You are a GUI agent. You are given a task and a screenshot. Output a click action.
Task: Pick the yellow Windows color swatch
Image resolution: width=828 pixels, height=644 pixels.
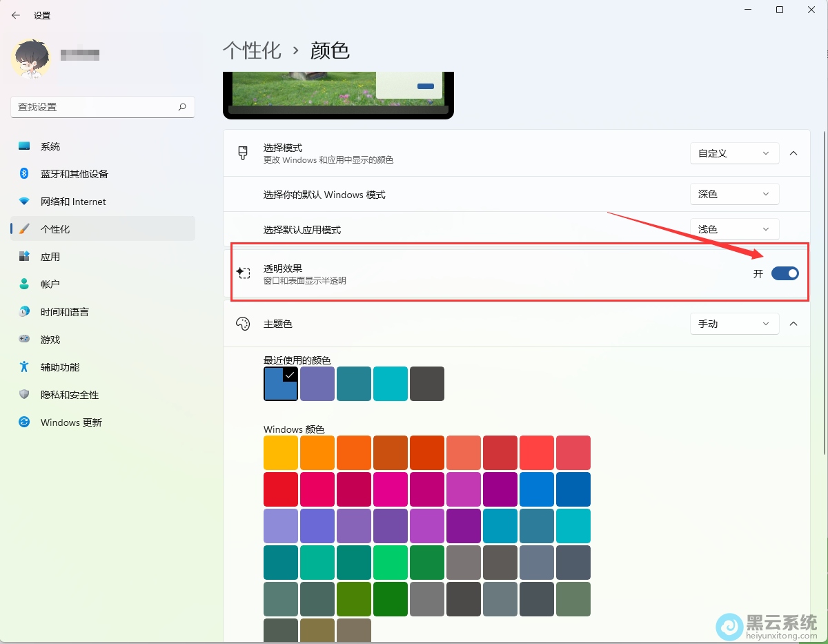tap(280, 452)
